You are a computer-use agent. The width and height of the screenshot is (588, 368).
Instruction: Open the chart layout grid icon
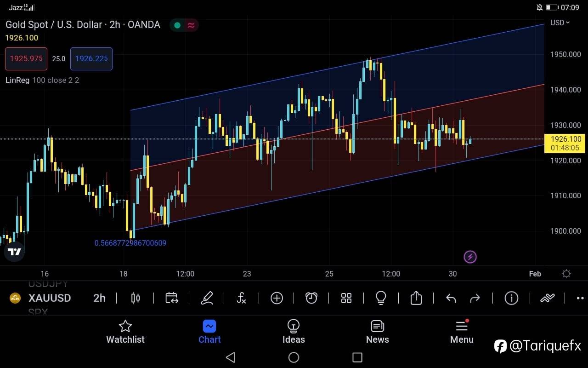[x=346, y=298]
